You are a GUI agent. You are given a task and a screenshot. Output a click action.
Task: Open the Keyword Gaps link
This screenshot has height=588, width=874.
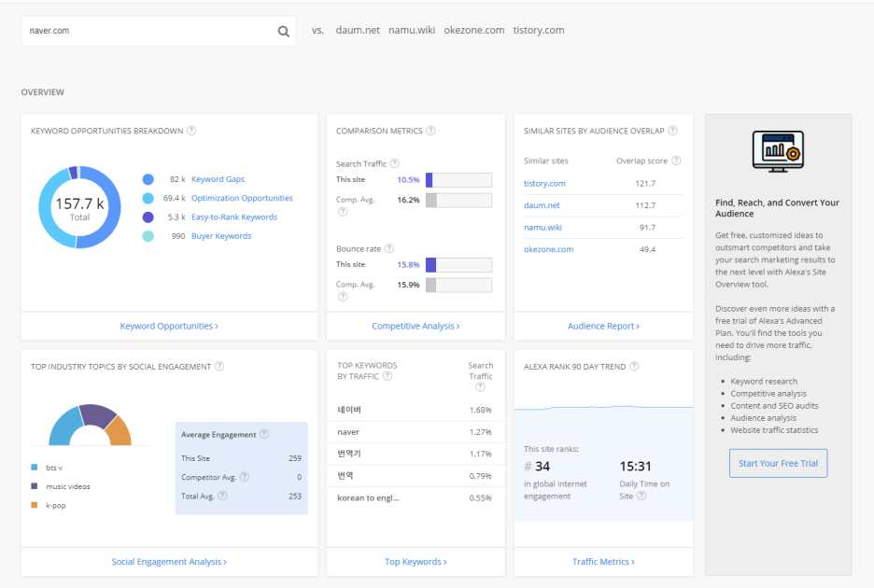pyautogui.click(x=218, y=179)
